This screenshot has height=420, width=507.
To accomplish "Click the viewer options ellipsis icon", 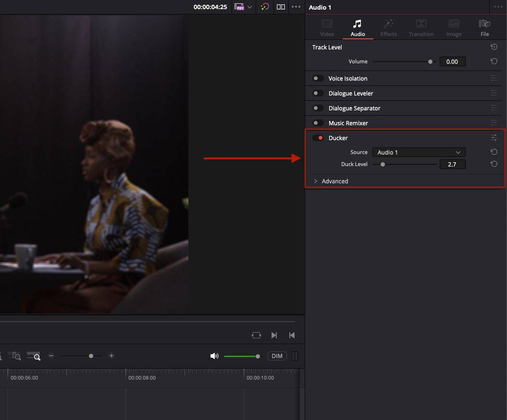I will (x=296, y=7).
